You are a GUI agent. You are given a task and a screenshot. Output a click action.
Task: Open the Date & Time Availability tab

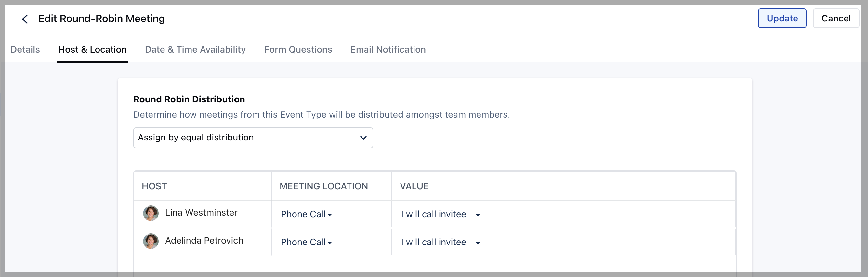(195, 49)
